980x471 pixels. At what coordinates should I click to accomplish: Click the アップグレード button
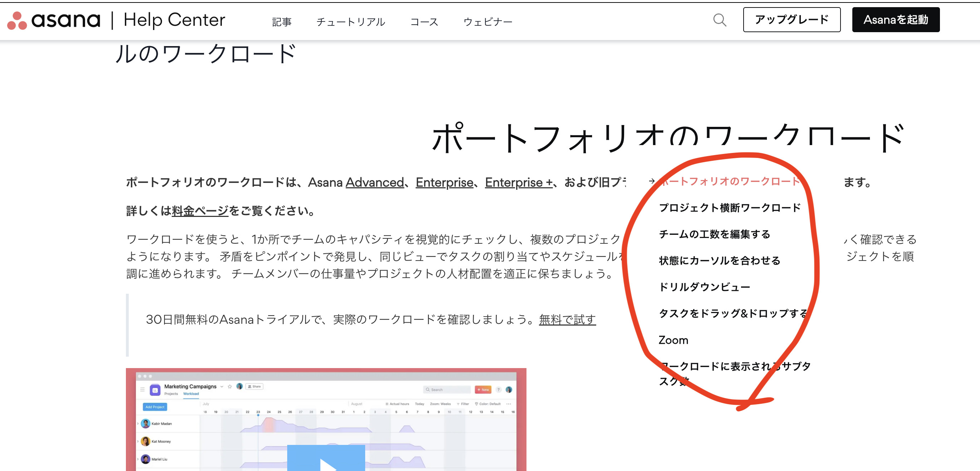coord(792,20)
